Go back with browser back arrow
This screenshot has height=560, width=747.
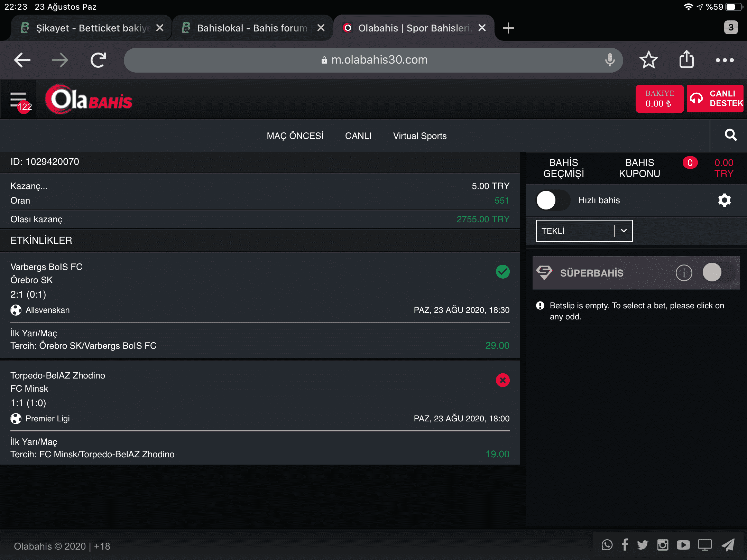click(x=22, y=60)
